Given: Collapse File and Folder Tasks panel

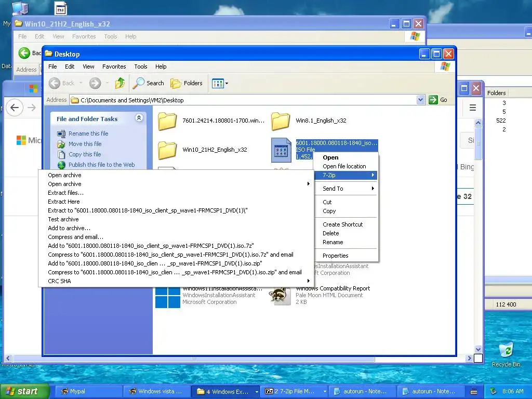Looking at the screenshot, I should point(139,118).
